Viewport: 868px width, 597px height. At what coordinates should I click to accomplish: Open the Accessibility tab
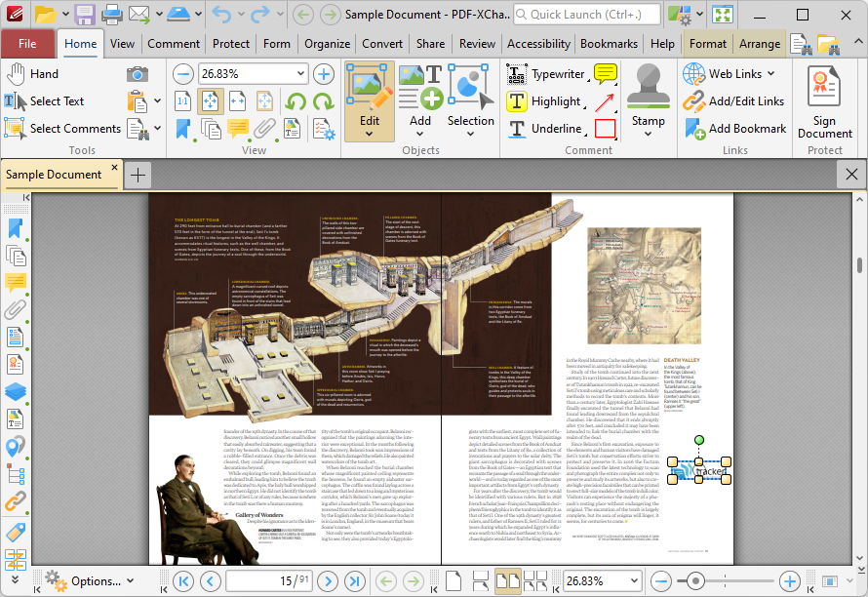click(538, 44)
